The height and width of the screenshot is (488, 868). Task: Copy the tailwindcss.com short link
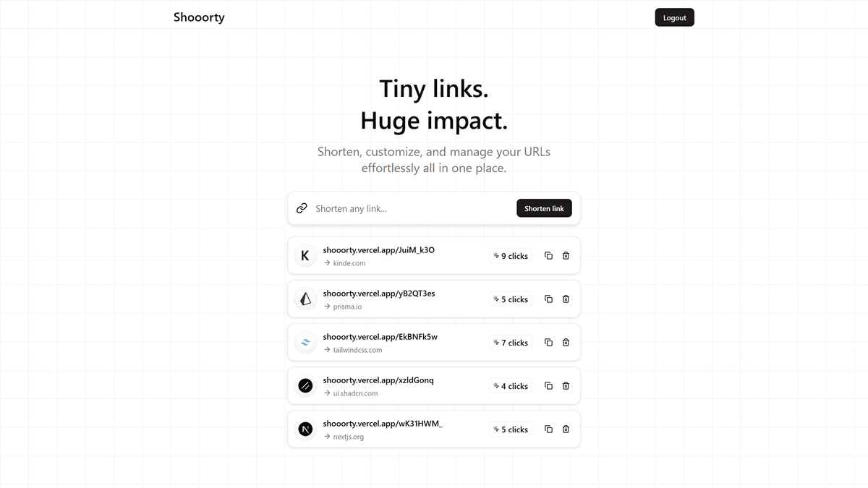[x=548, y=343]
